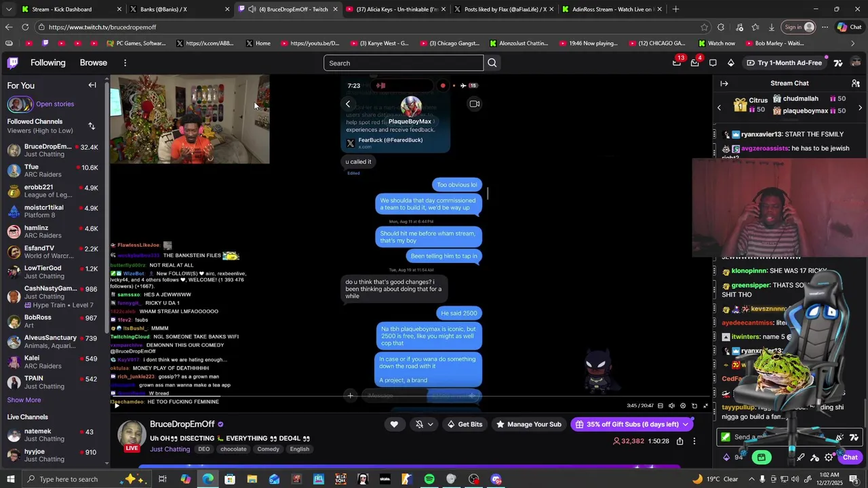Viewport: 868px width, 488px height.
Task: Open the Just Chatting category link
Action: pyautogui.click(x=170, y=449)
